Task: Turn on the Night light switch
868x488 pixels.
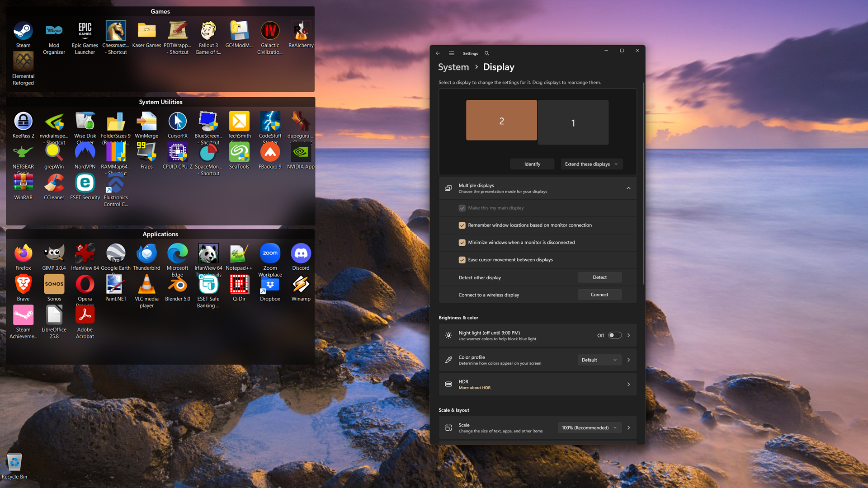Action: point(614,335)
